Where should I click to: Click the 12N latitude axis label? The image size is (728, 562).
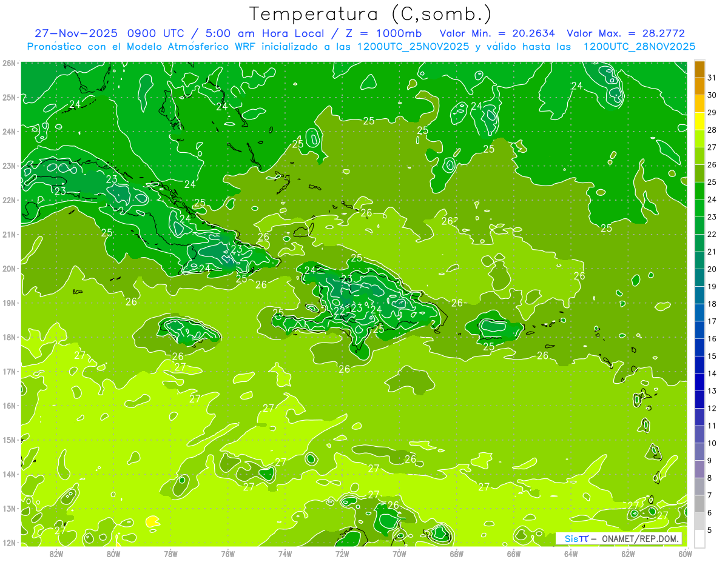9,543
